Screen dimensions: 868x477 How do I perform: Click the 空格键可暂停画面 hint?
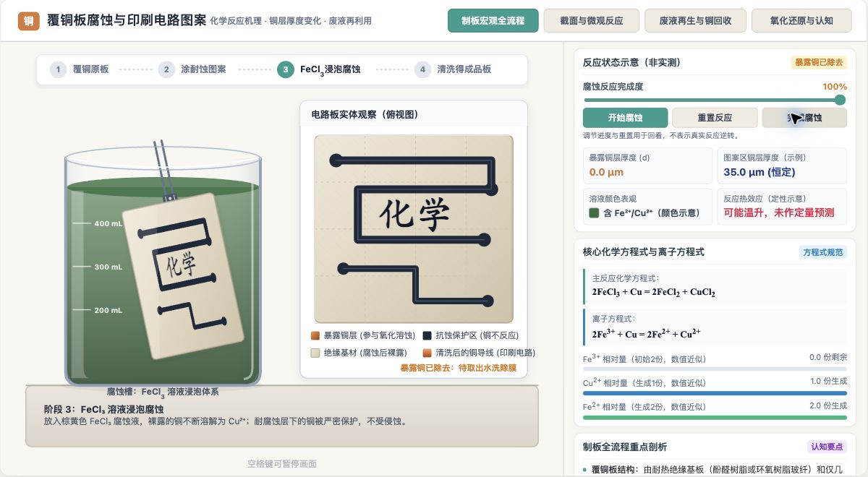pos(282,463)
